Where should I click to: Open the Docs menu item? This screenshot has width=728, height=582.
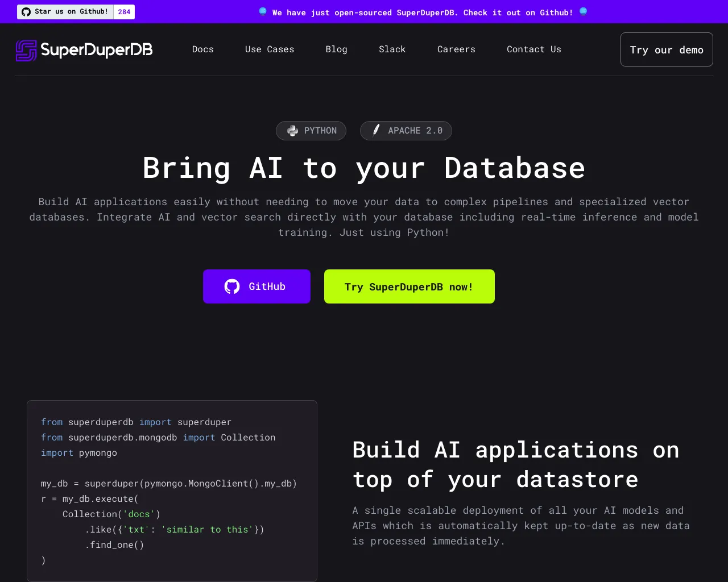203,49
